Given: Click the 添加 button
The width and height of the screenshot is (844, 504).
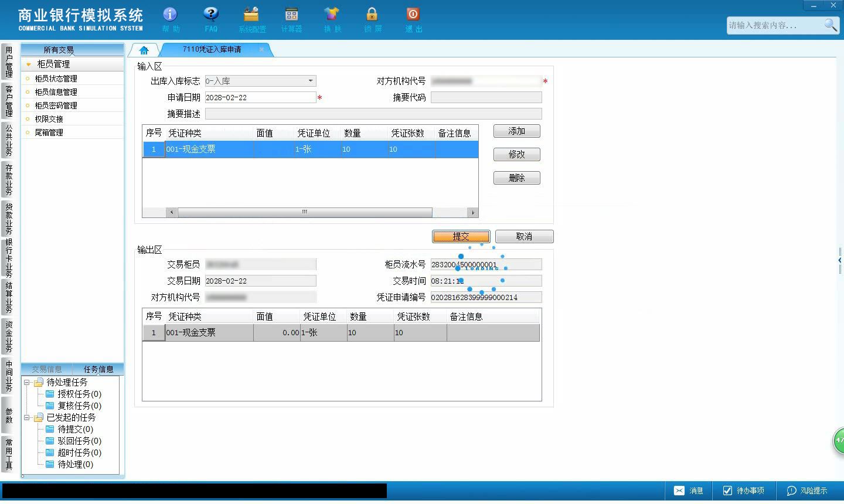Looking at the screenshot, I should (x=517, y=131).
